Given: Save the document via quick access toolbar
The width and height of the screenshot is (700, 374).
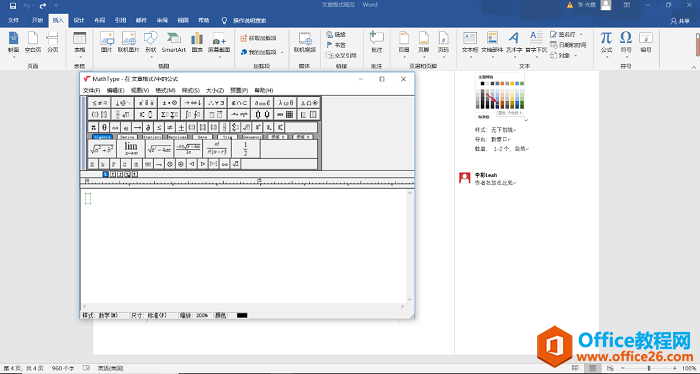Looking at the screenshot, I should point(13,6).
